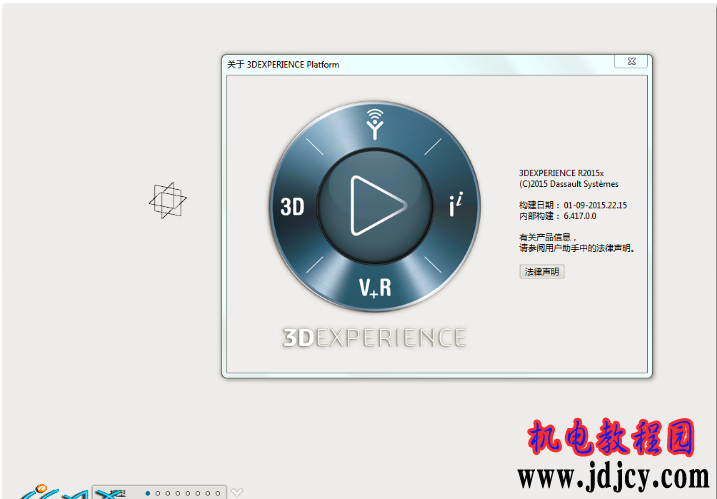
Task: Select the V+R quadrant of the compass
Action: point(375,287)
